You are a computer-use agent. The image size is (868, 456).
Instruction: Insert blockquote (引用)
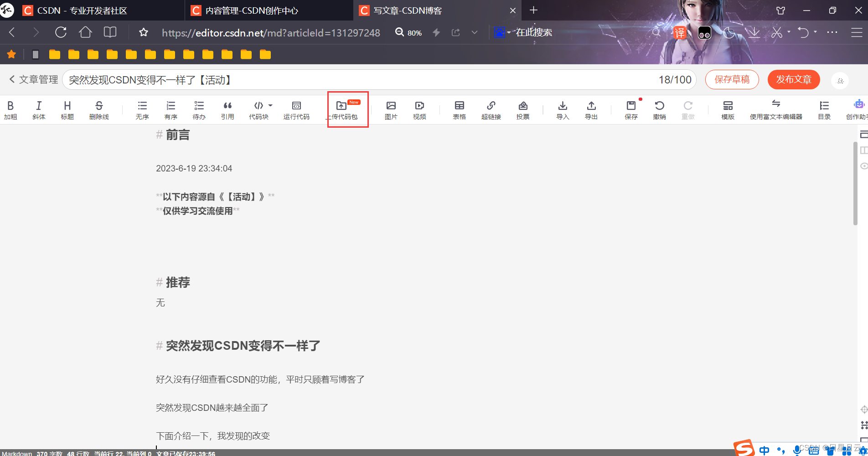[x=227, y=110]
